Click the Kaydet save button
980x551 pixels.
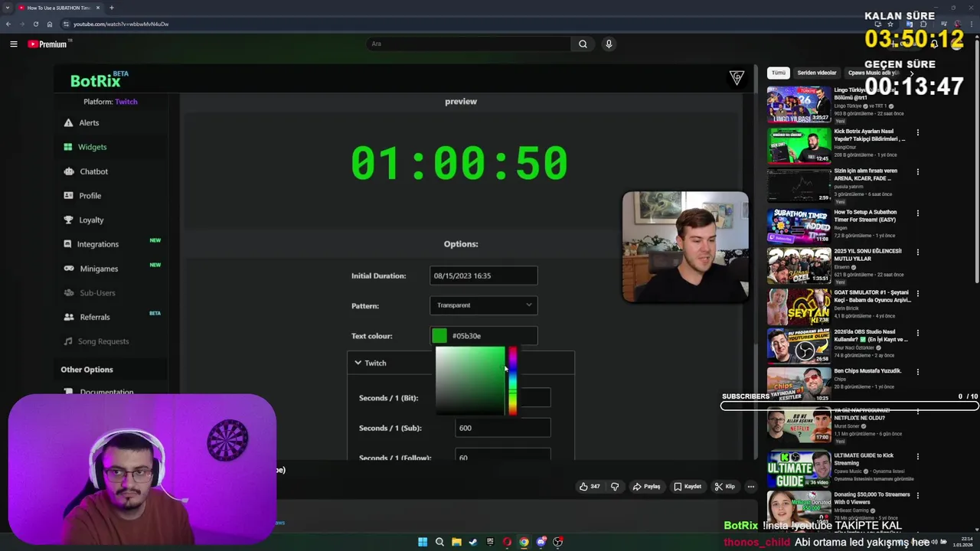tap(688, 486)
